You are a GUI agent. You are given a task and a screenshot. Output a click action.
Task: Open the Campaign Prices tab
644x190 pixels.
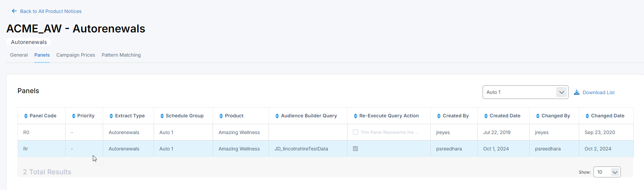pyautogui.click(x=75, y=55)
